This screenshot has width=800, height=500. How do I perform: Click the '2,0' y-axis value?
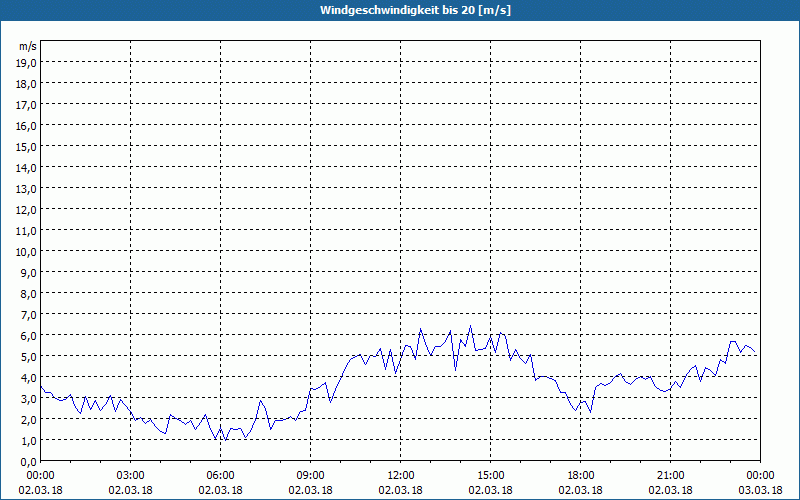29,419
